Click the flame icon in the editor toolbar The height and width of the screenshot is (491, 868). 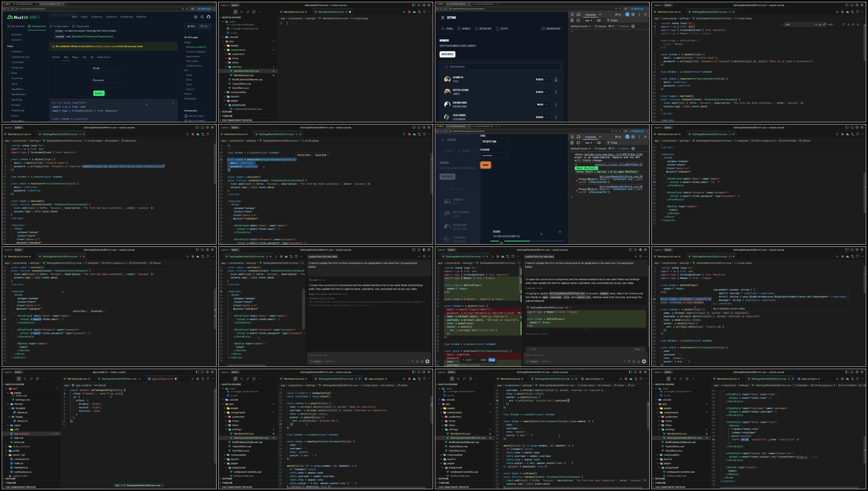[x=409, y=12]
